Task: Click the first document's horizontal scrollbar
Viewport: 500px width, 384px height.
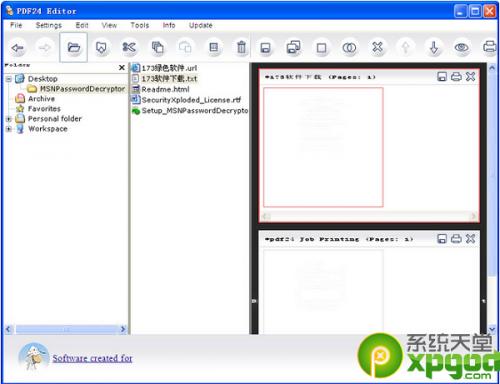Action: pyautogui.click(x=369, y=216)
